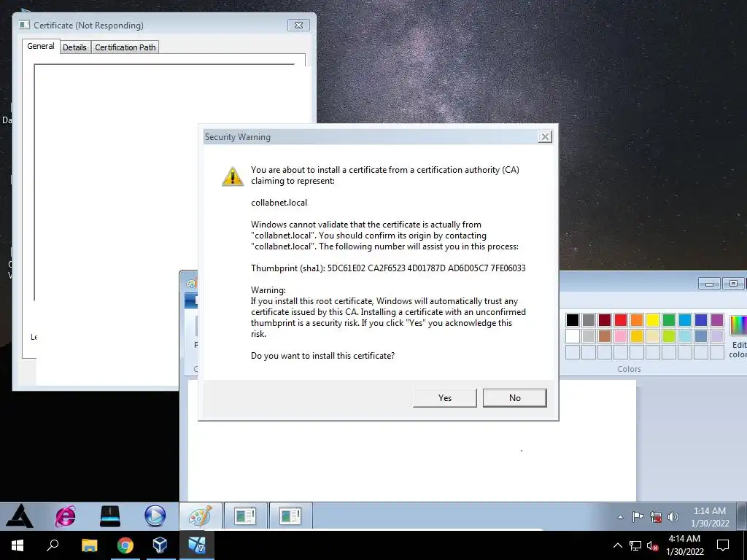This screenshot has width=747, height=560.
Task: Choose the pink (rose) color swatch
Action: (621, 336)
